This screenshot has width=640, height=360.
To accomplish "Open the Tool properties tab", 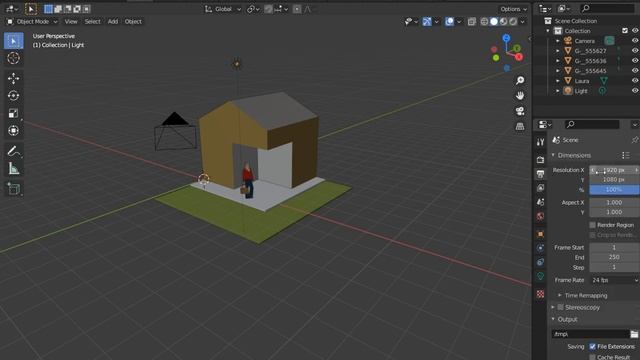I will (x=540, y=142).
